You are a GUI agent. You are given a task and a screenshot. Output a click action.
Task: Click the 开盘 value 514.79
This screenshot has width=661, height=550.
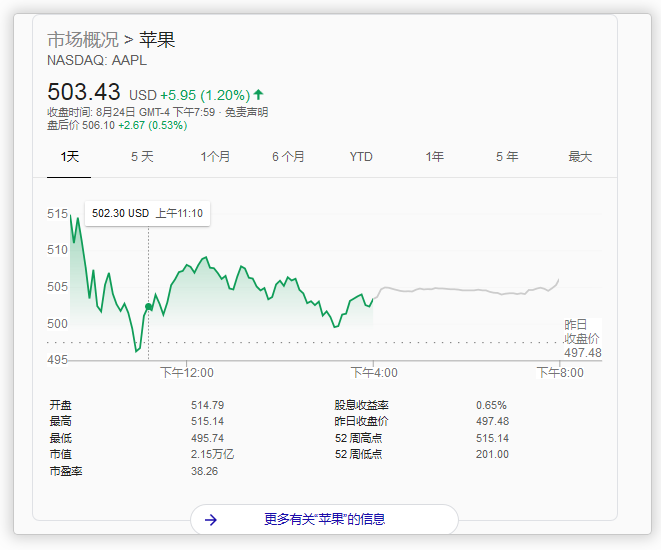pos(207,405)
